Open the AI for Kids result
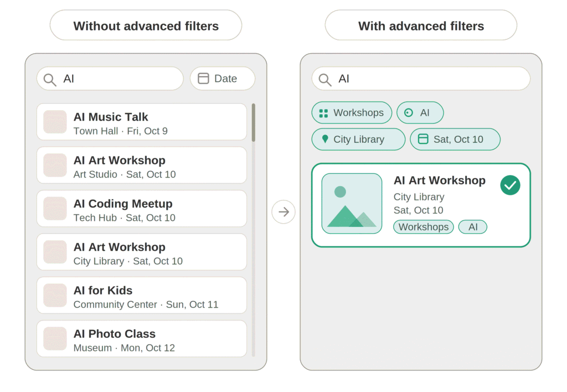 tap(142, 296)
